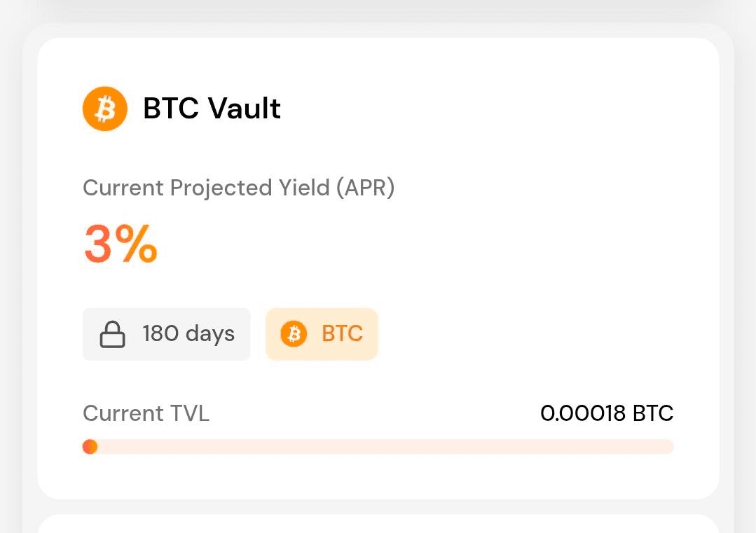Image resolution: width=756 pixels, height=533 pixels.
Task: Click the small Bitcoin icon in BTC tag
Action: (x=294, y=335)
